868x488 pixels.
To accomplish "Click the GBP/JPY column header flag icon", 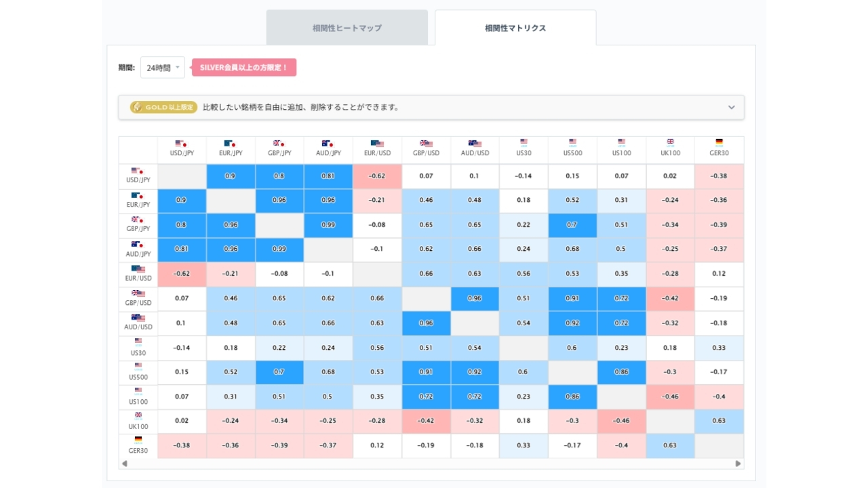I will tap(279, 144).
